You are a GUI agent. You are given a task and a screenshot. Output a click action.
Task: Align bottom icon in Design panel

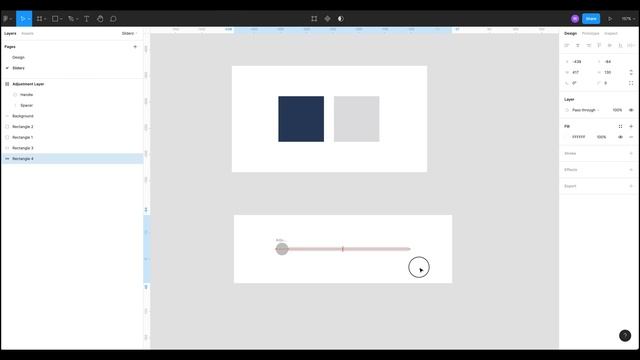point(620,45)
